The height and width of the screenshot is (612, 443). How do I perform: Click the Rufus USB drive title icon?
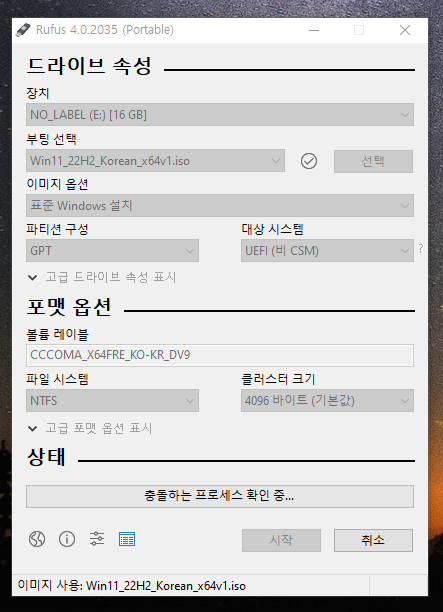click(23, 30)
